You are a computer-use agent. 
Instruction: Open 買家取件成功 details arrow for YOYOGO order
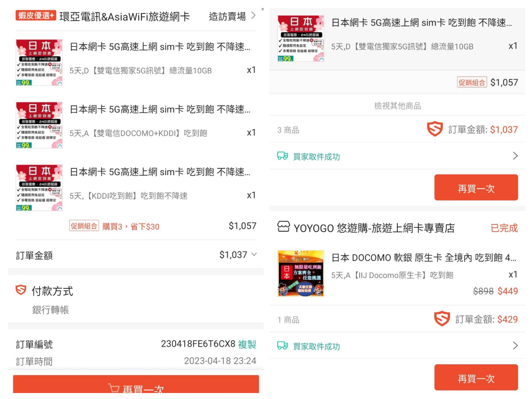click(515, 345)
